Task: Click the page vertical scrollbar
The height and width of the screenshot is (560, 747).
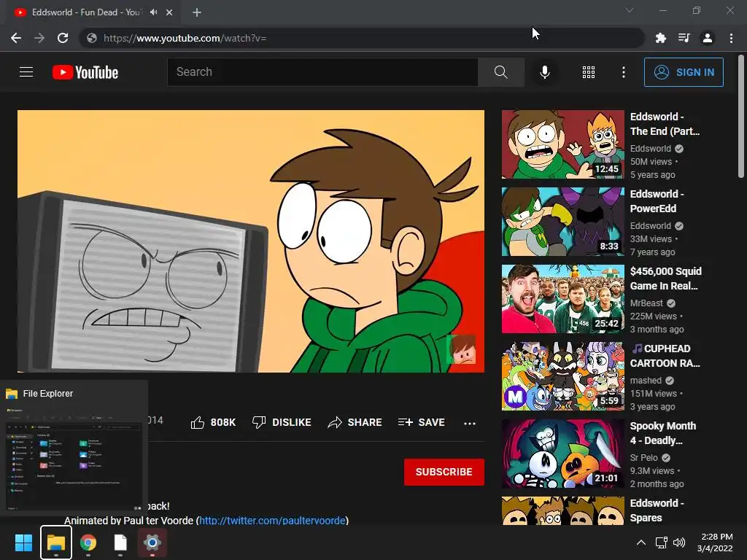Action: pos(741,116)
